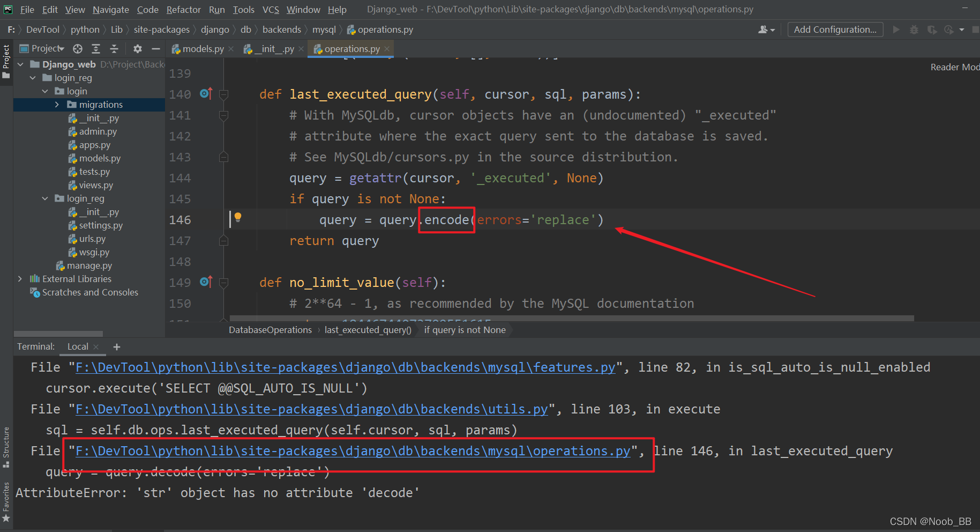Open urls.py in the project tree
The image size is (980, 532).
click(x=87, y=239)
